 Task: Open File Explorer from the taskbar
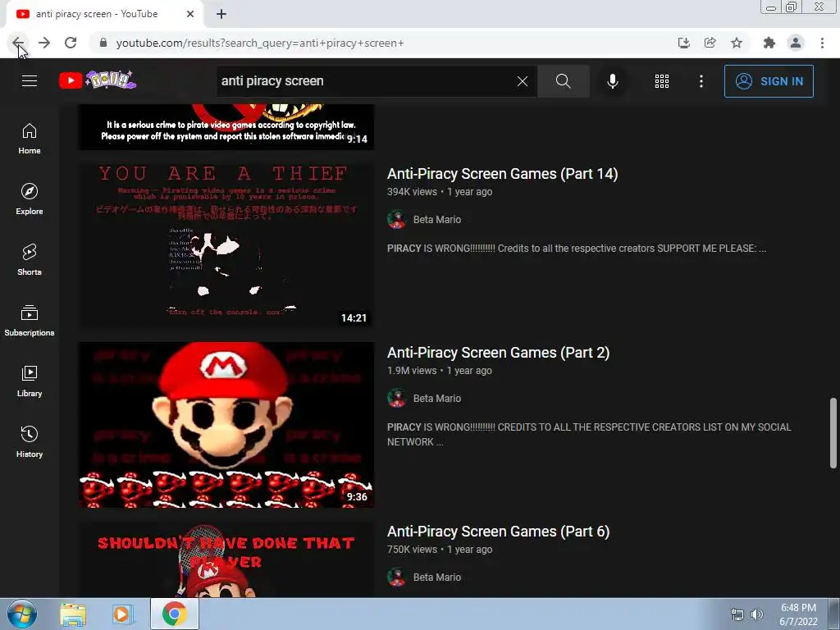(73, 614)
